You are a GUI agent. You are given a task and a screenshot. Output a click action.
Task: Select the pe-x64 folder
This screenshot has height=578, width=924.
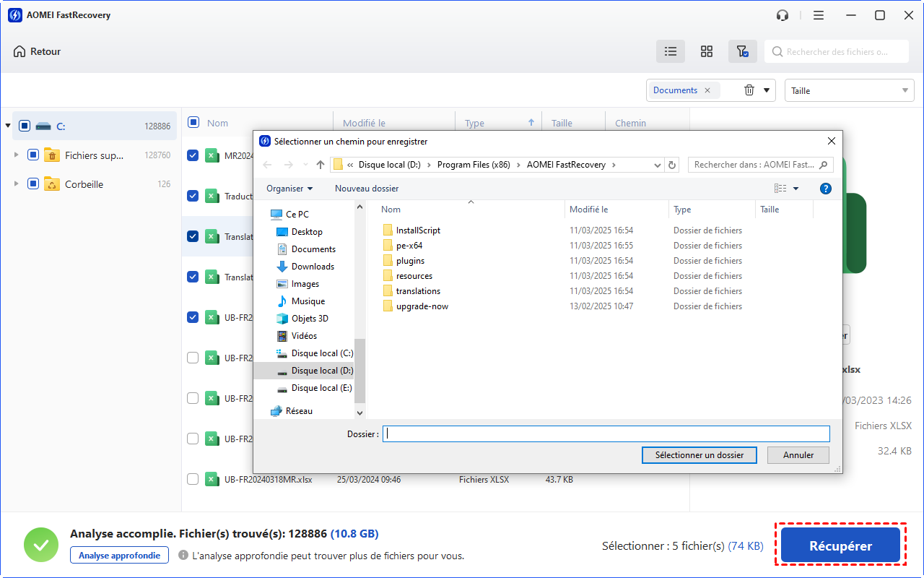click(x=409, y=246)
